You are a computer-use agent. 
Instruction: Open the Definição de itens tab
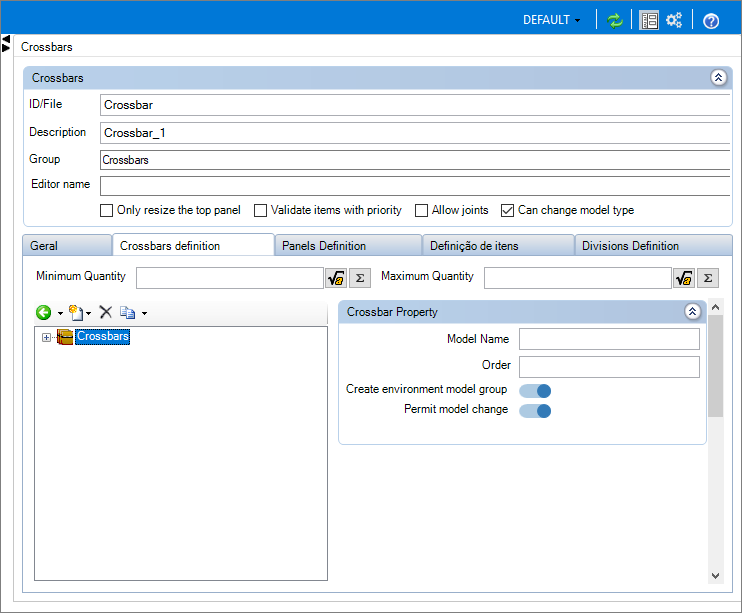click(x=498, y=246)
